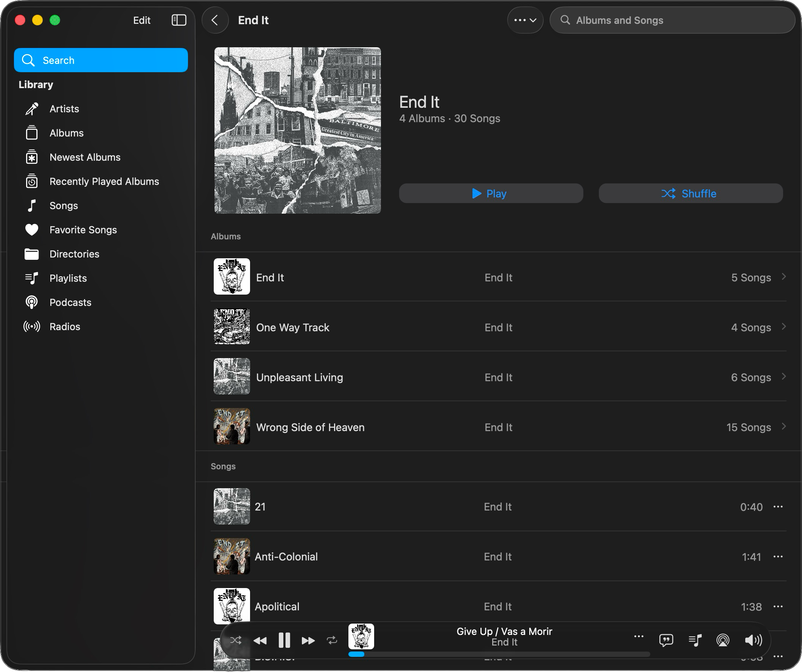Open the ellipsis dropdown in header

pyautogui.click(x=525, y=20)
